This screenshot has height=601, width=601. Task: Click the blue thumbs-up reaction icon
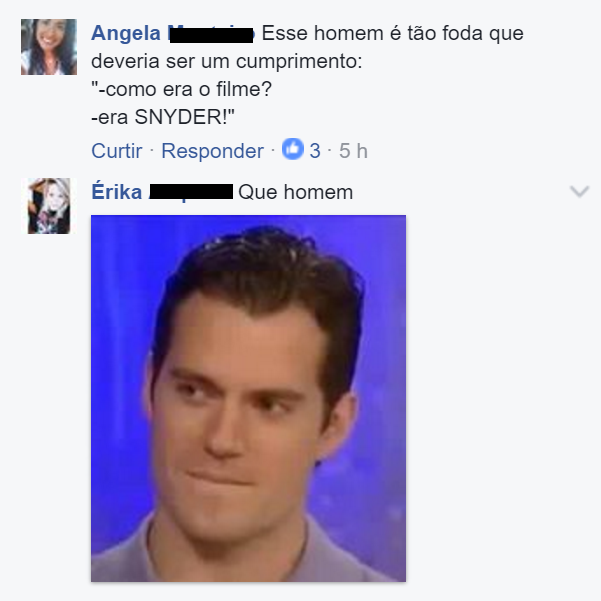[x=293, y=149]
